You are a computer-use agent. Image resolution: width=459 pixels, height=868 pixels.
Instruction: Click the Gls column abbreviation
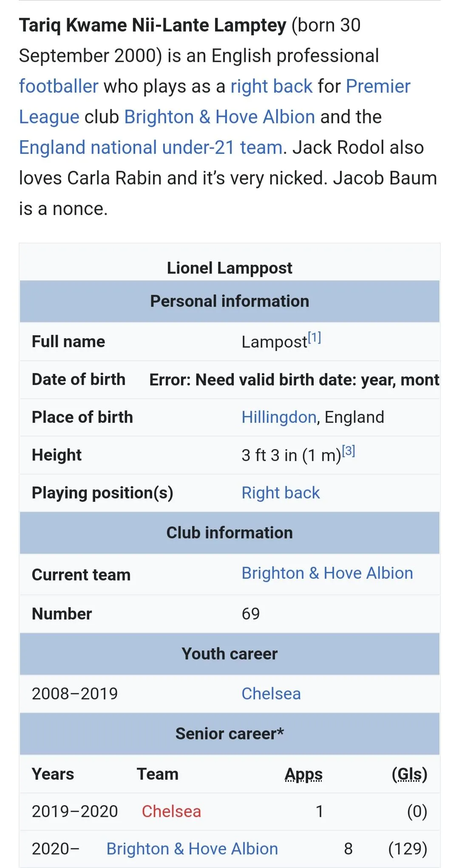point(409,774)
